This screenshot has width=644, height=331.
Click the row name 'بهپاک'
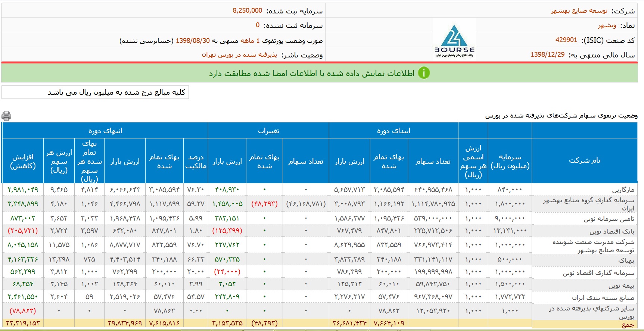point(626,260)
